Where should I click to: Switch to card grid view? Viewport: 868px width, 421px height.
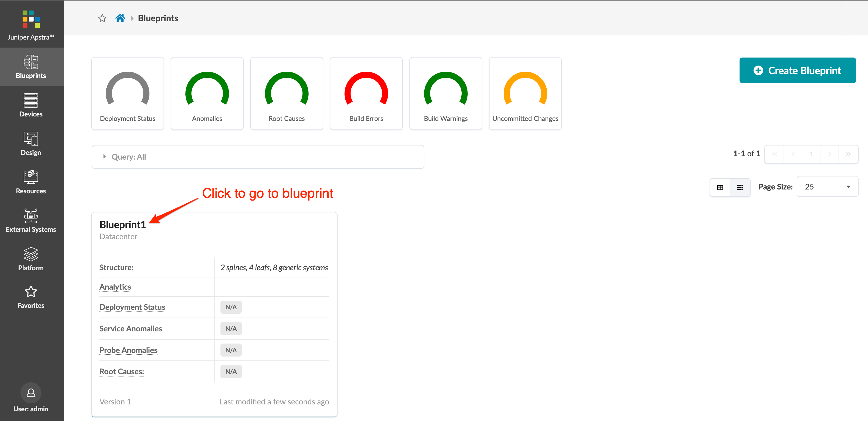pyautogui.click(x=740, y=188)
